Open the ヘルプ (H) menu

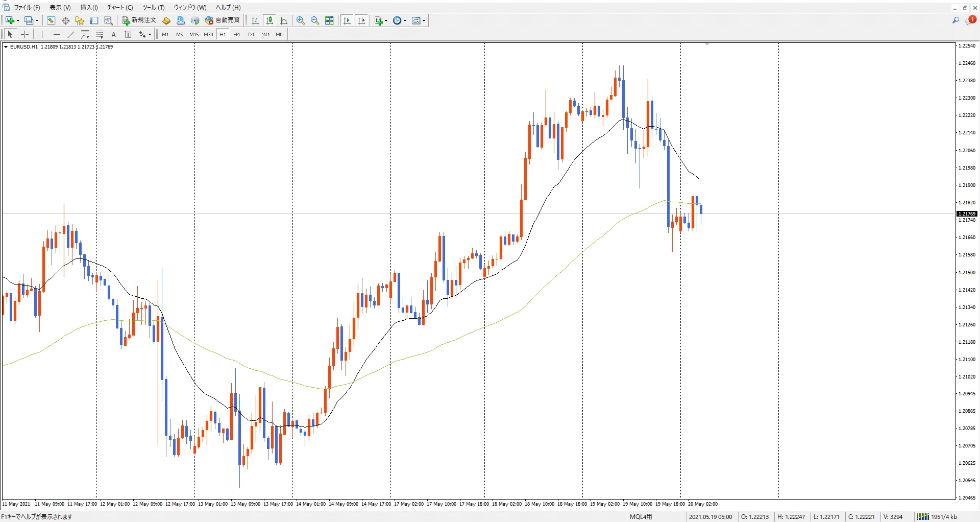228,7
